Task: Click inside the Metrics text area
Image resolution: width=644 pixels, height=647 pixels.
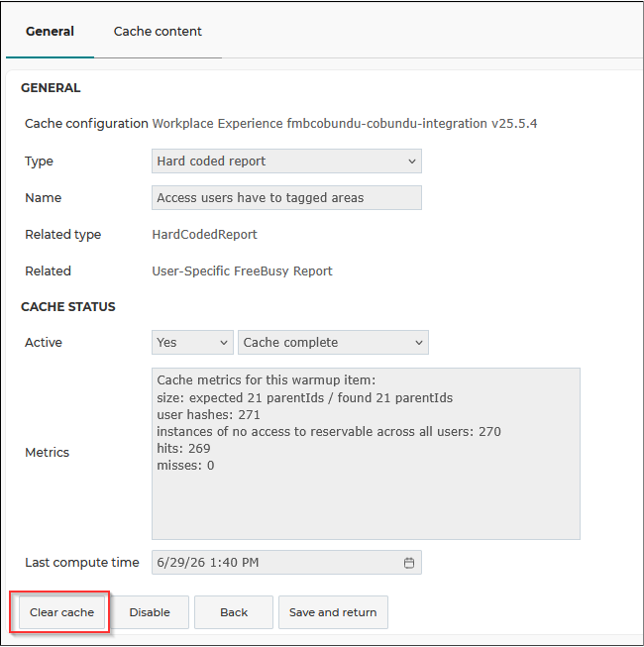Action: (x=366, y=454)
